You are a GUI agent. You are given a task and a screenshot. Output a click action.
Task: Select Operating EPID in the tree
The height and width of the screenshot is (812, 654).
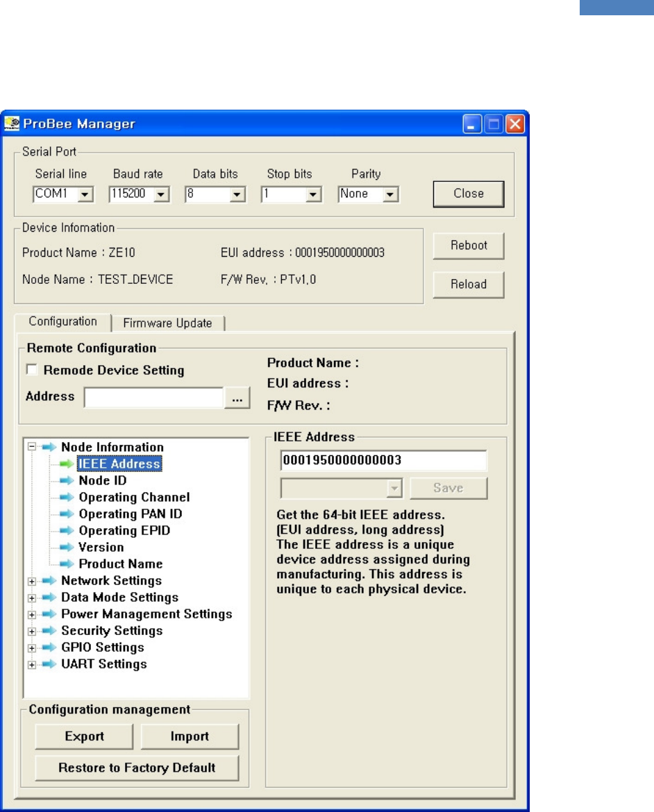[x=124, y=530]
